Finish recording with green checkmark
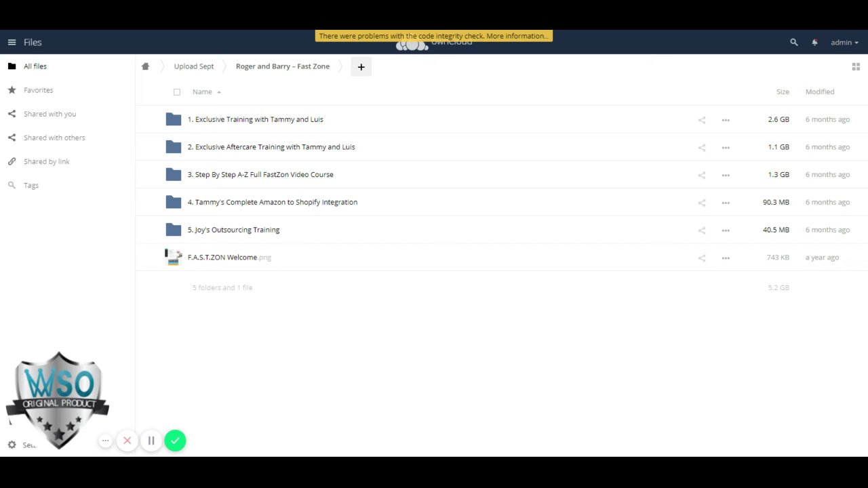 pos(175,441)
